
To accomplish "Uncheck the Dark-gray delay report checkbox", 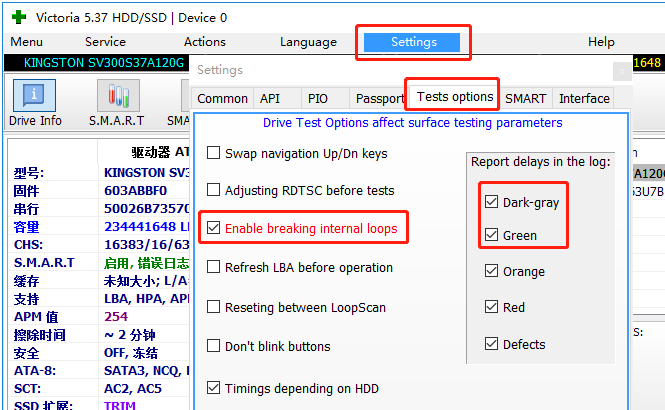I will [491, 202].
